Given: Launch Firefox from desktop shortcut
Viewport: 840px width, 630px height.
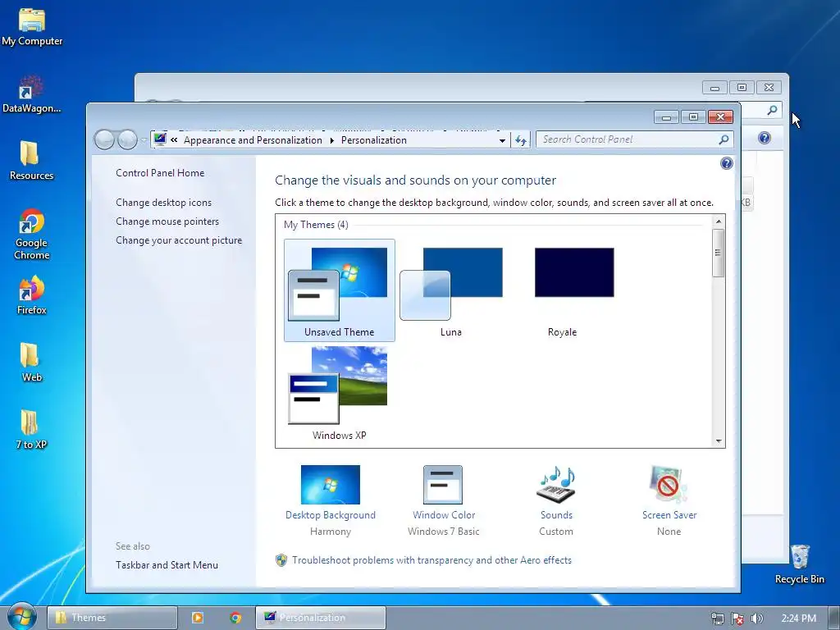Looking at the screenshot, I should [x=32, y=295].
